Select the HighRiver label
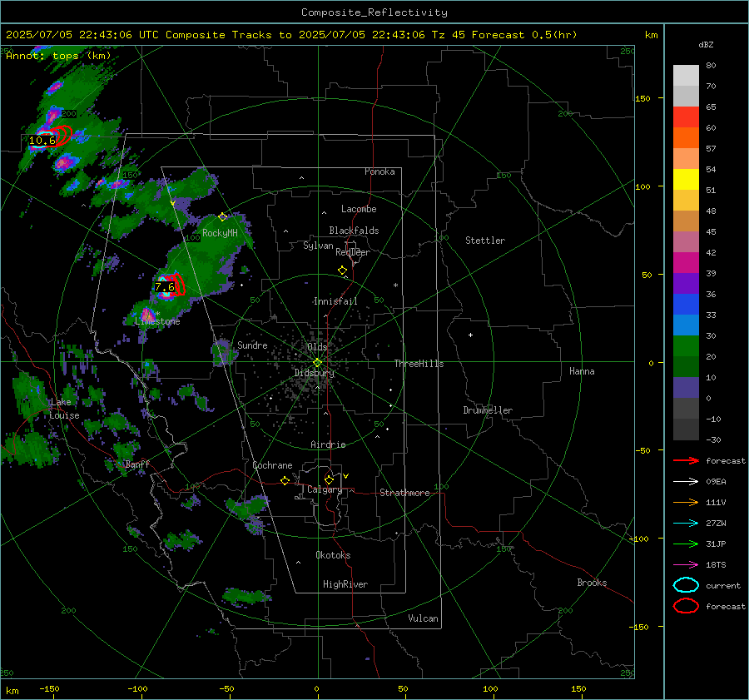 [x=345, y=584]
